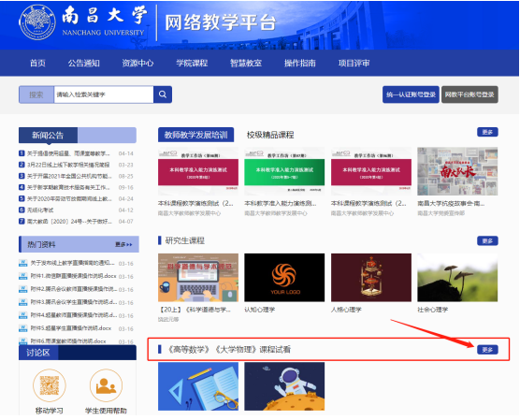
Task: Open the astronaut course thumbnail
Action: (284, 386)
